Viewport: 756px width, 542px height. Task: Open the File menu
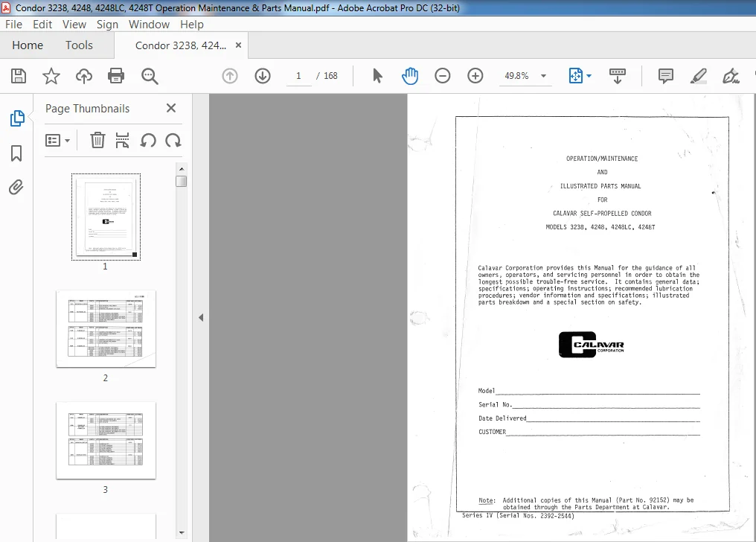13,24
